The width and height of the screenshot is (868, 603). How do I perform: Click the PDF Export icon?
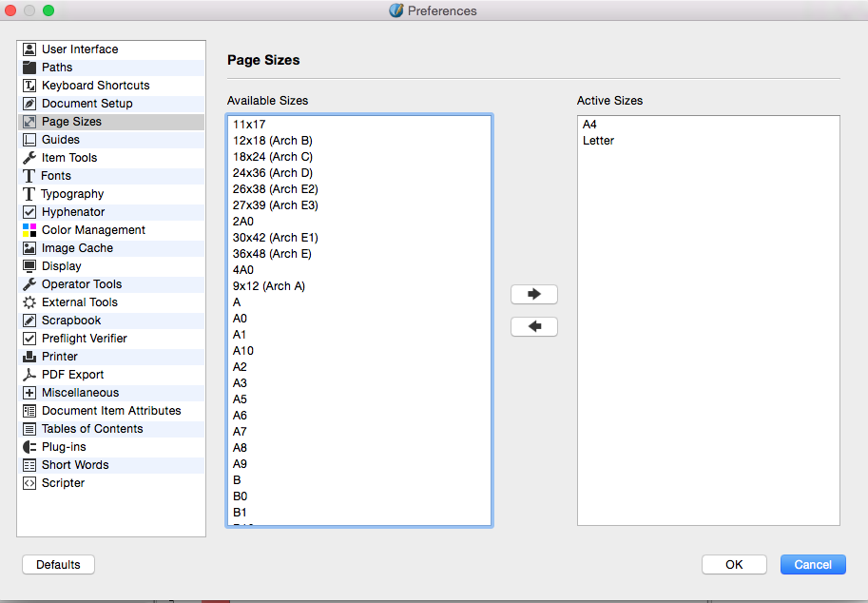[29, 375]
